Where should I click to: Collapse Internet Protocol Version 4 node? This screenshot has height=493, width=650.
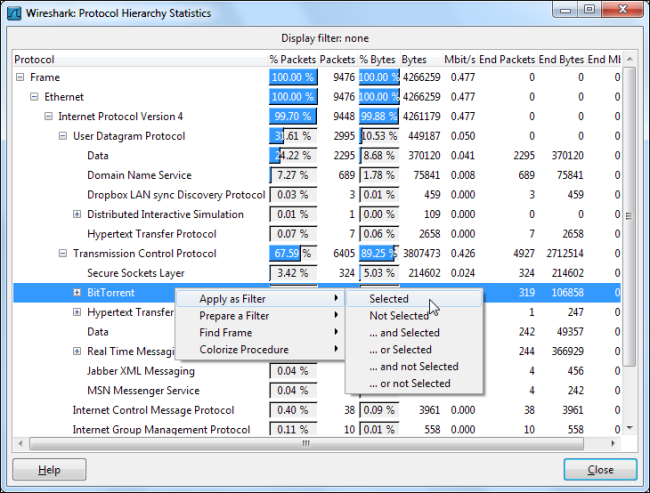click(49, 117)
